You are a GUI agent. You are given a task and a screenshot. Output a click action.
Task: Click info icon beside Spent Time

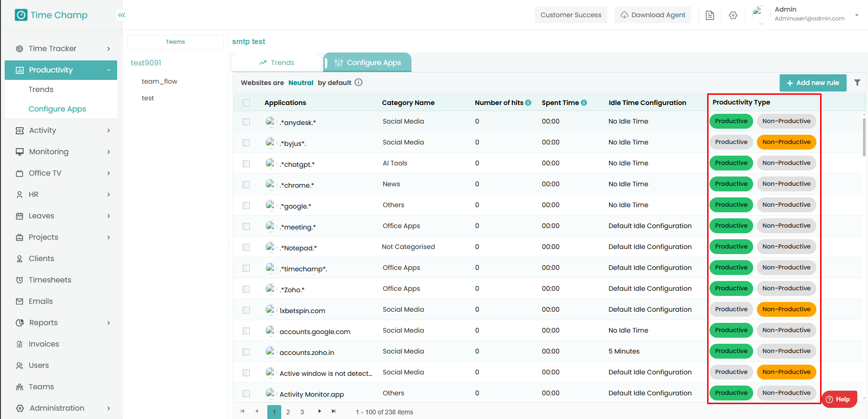584,103
